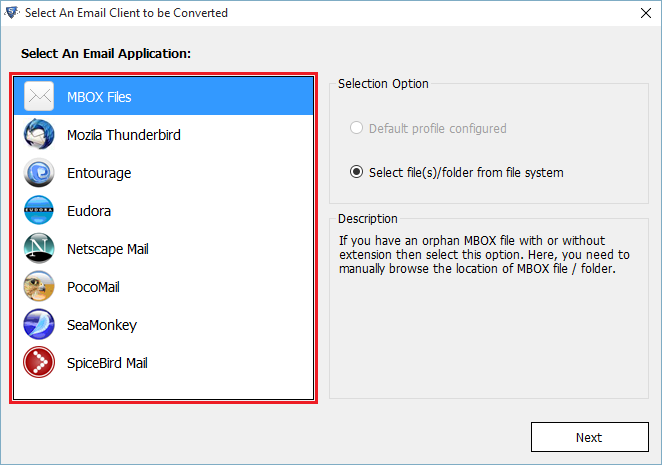This screenshot has height=465, width=662.
Task: Pick 'Mozila Thunderbird' label in the list
Action: click(123, 135)
